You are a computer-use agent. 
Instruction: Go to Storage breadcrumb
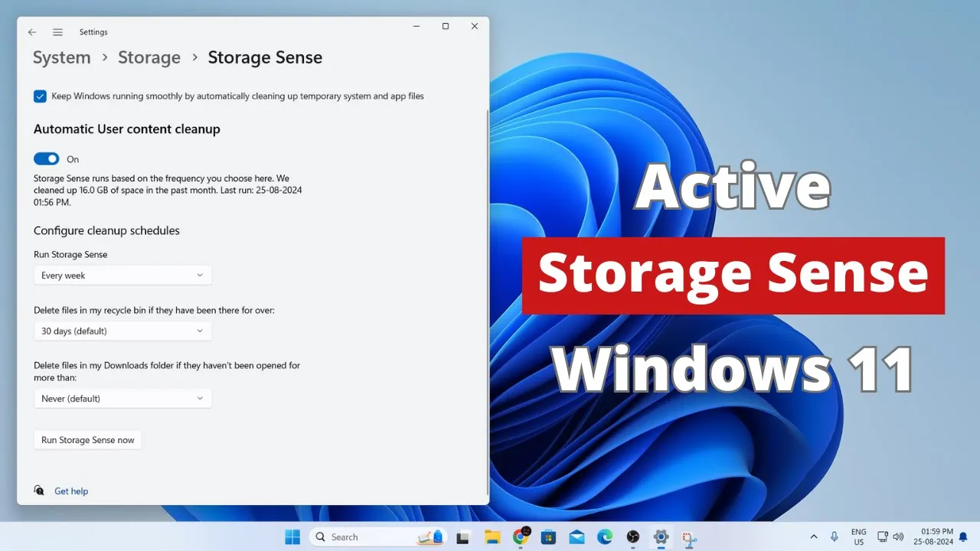(x=149, y=57)
